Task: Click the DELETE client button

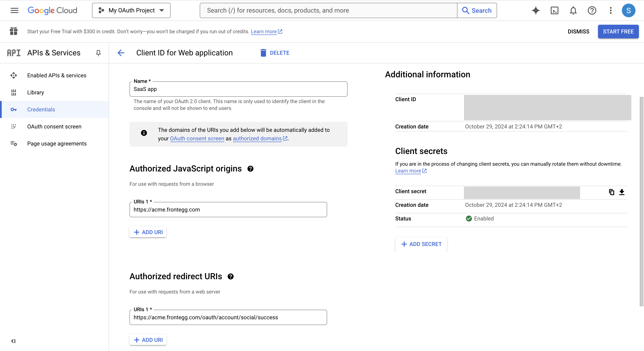Action: [275, 53]
